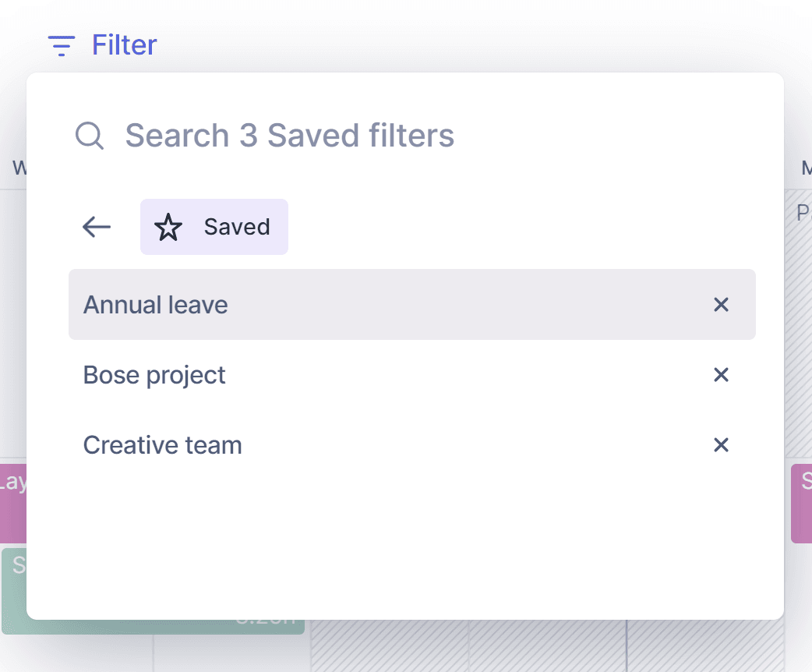The image size is (812, 672).
Task: Click empty space inside the filter popup
Action: (x=405, y=546)
